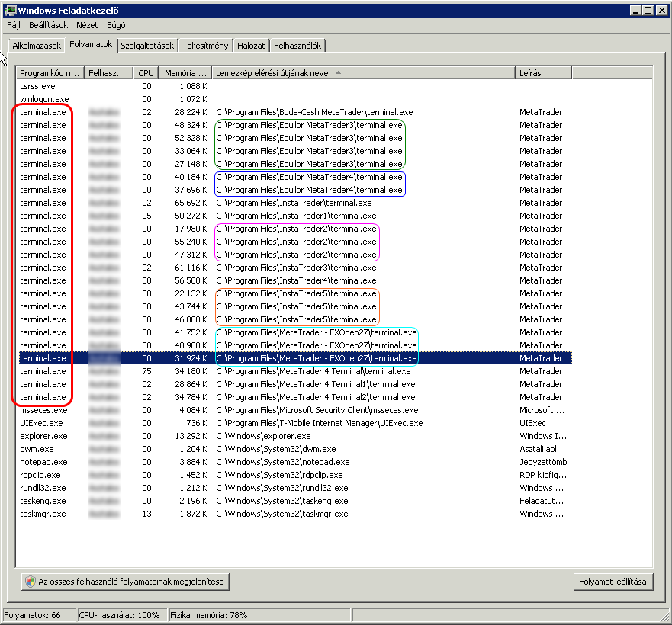Select the msseces.exe process
672x625 pixels.
[295, 410]
